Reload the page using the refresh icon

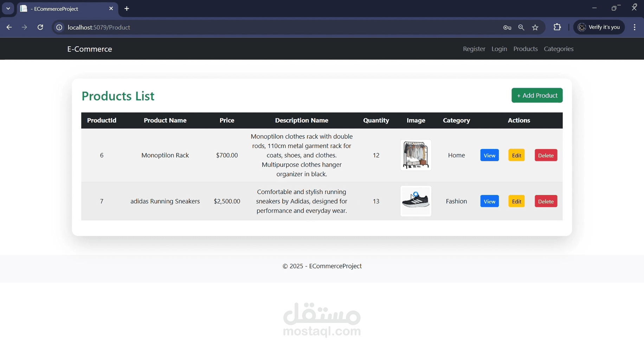[x=40, y=27]
